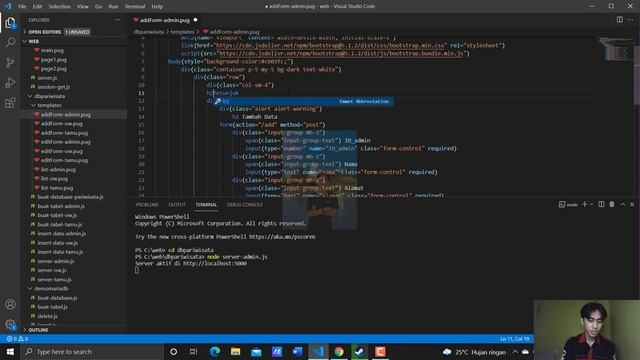Select the Terminal panel tab
Viewport: 640px width, 360px height.
[206, 204]
